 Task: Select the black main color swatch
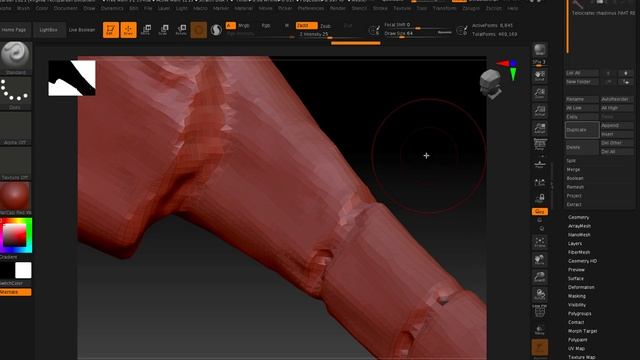click(x=7, y=271)
